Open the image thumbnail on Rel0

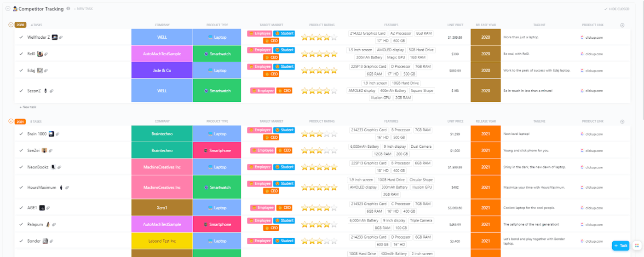tap(40, 54)
